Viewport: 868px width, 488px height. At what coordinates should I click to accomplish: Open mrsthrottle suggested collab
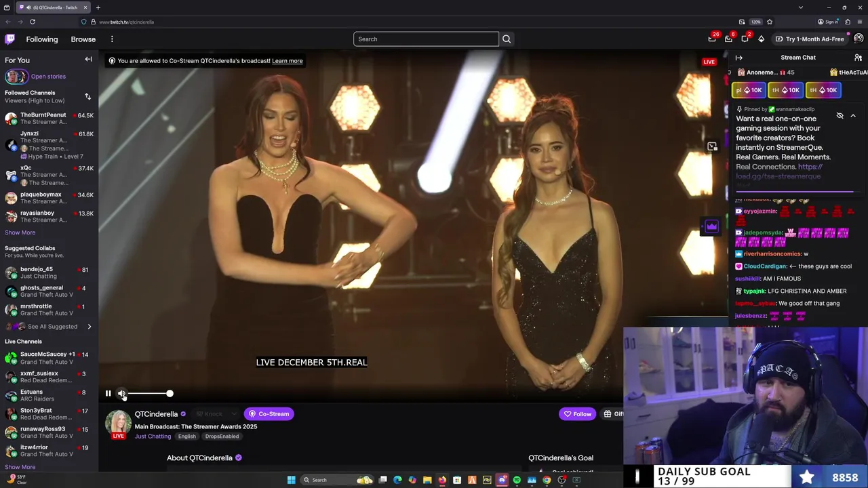(x=49, y=310)
